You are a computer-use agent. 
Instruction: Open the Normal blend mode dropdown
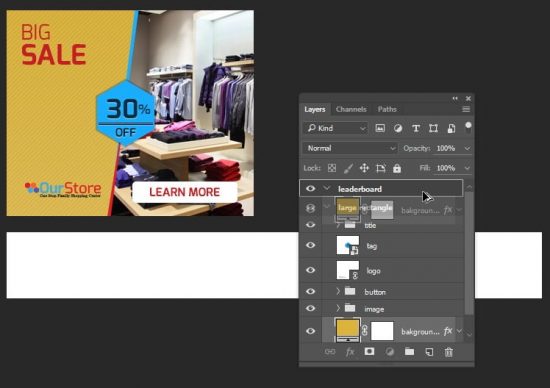coord(350,148)
